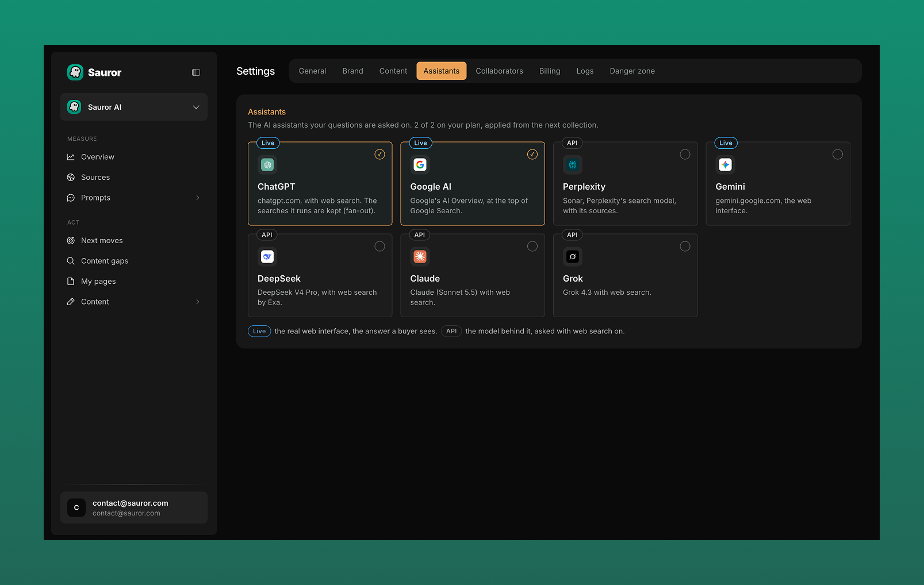Click the Content pencil icon
Viewport: 924px width, 585px height.
[x=71, y=302]
